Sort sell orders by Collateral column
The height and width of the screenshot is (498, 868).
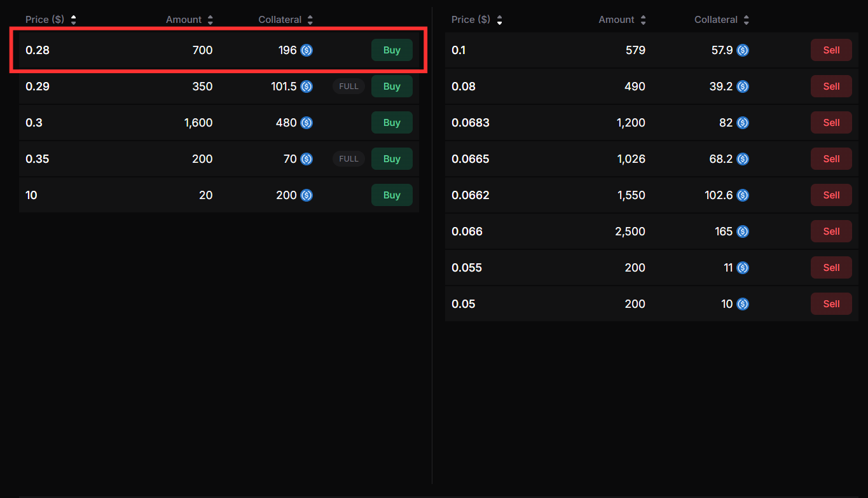point(746,20)
